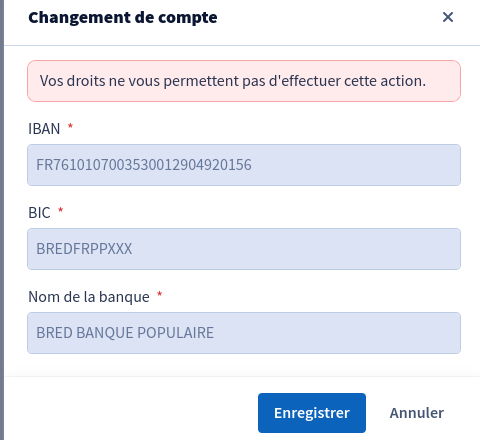Click the red asterisk beside BIC
The image size is (480, 440).
coord(61,210)
